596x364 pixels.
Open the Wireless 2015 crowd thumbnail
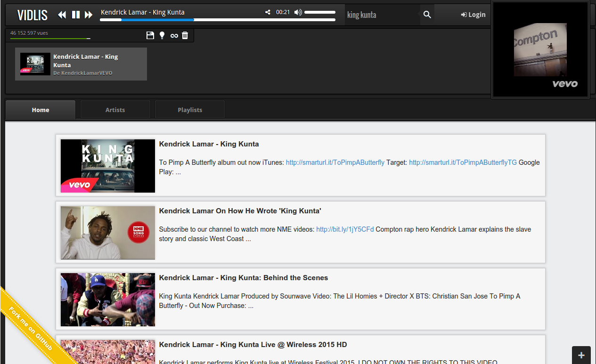pyautogui.click(x=108, y=352)
